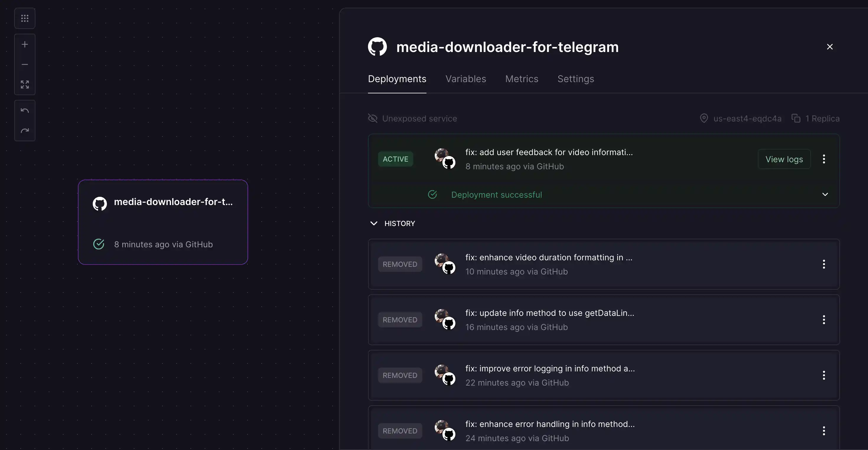Click the Unexposed service label
This screenshot has height=450, width=868.
point(419,118)
